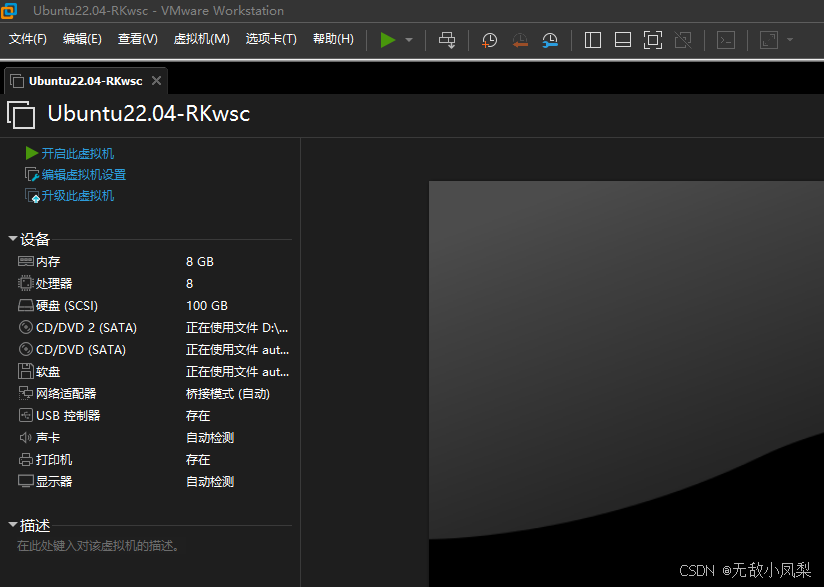
Task: Select the 内存 device row
Action: tap(153, 262)
